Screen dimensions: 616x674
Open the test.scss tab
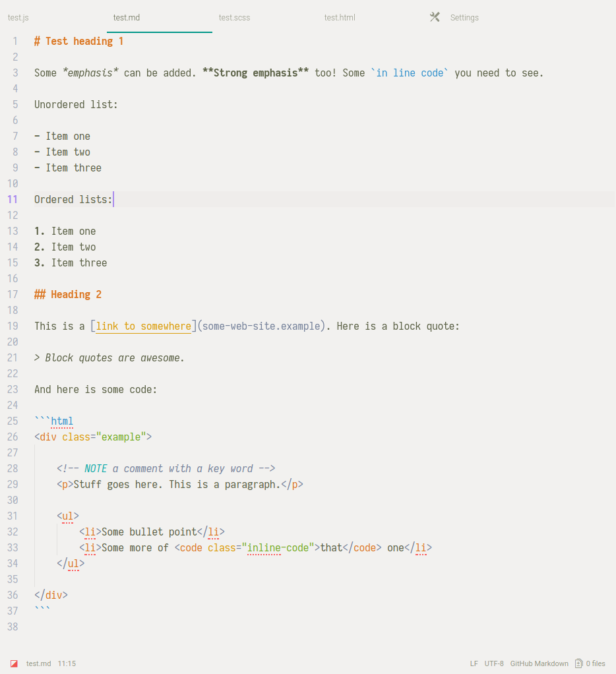click(234, 18)
